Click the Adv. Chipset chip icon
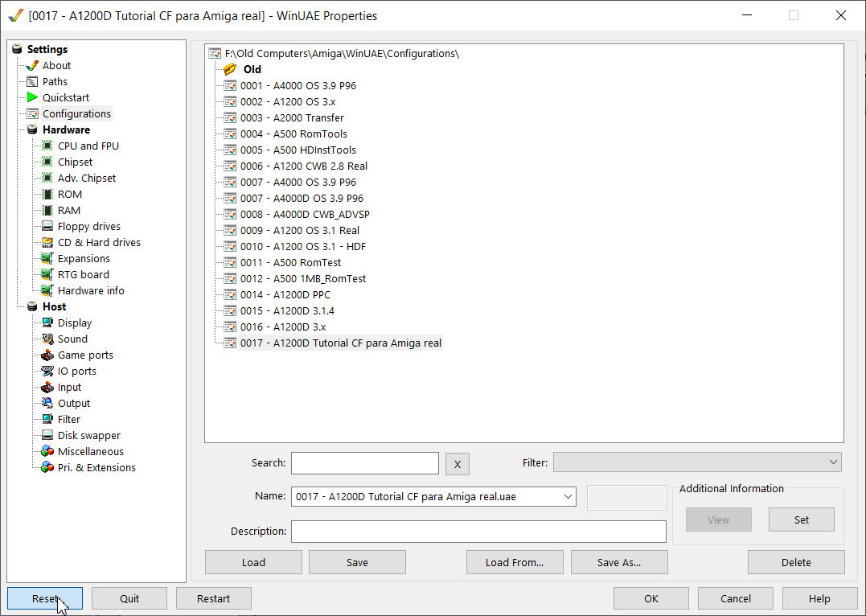This screenshot has width=866, height=616. point(47,178)
